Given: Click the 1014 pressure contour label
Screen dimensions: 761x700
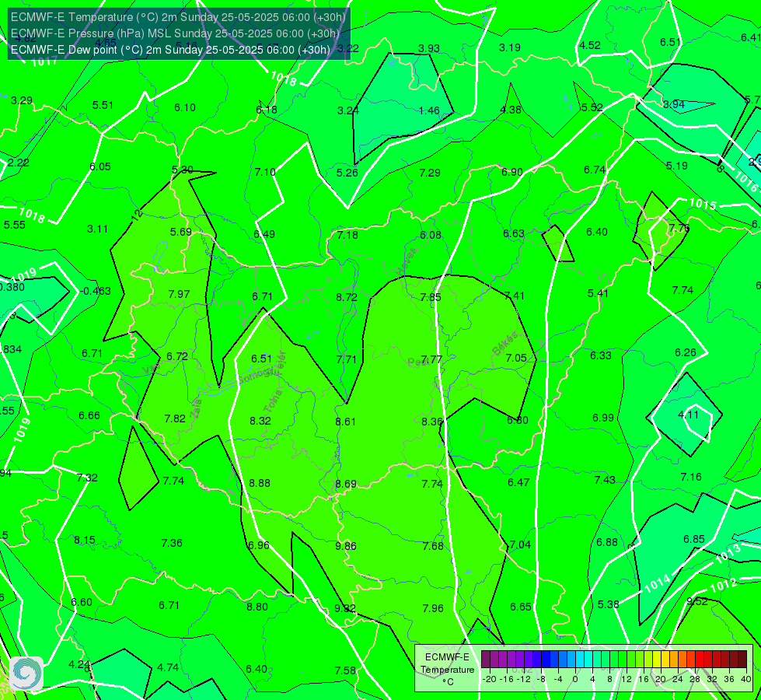Looking at the screenshot, I should (x=658, y=583).
